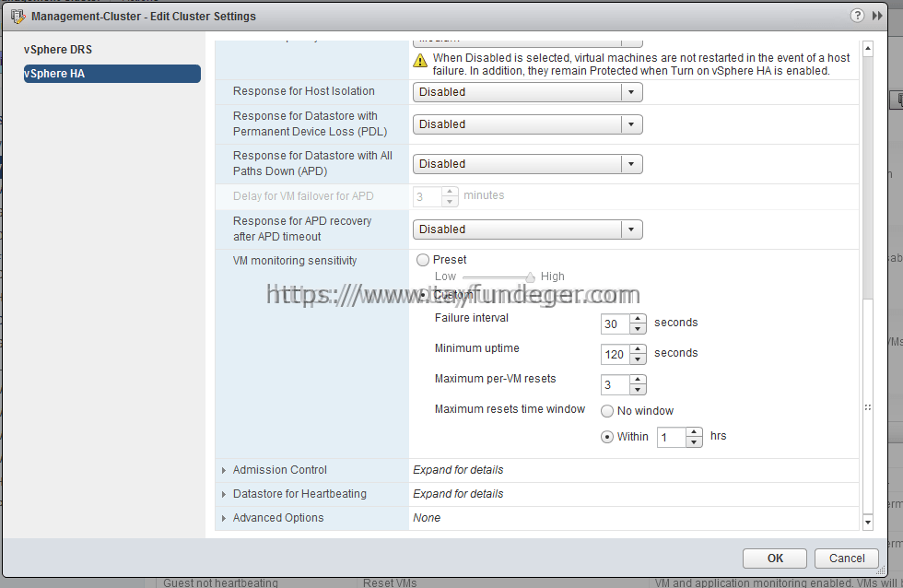The width and height of the screenshot is (903, 588).
Task: Click OK to save cluster settings
Action: [775, 559]
